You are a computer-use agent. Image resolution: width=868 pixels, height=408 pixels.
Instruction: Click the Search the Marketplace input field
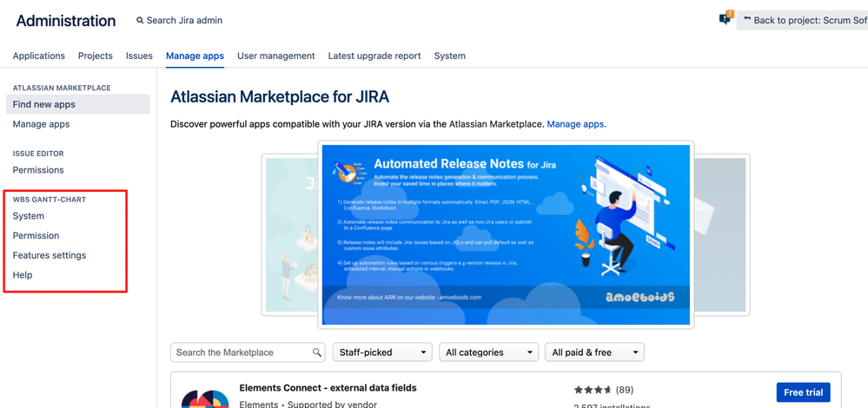point(248,352)
